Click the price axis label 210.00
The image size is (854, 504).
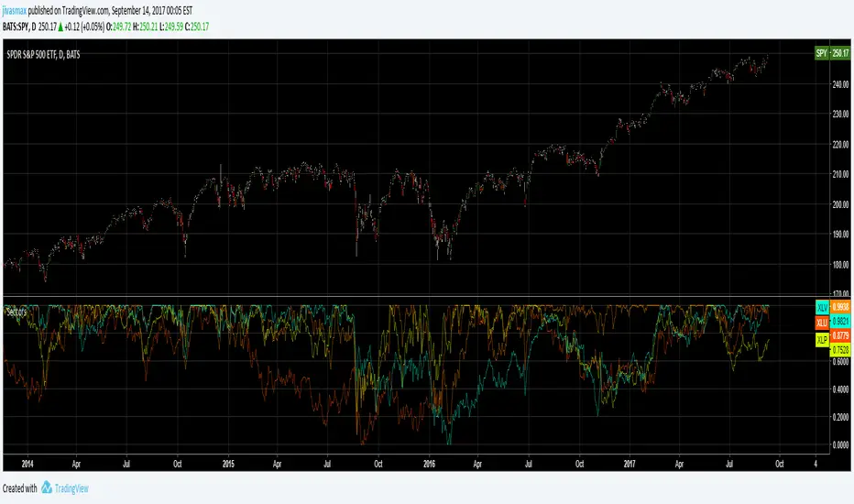(x=840, y=174)
